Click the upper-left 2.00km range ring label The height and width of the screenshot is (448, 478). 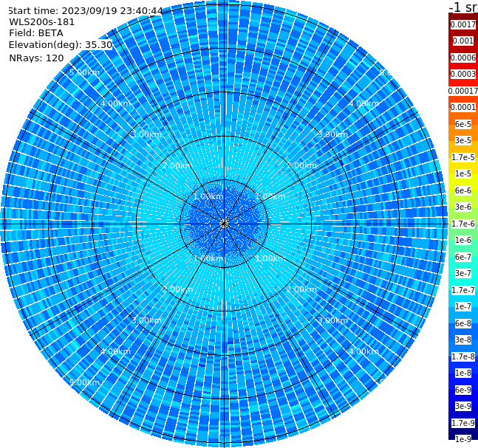pyautogui.click(x=177, y=165)
